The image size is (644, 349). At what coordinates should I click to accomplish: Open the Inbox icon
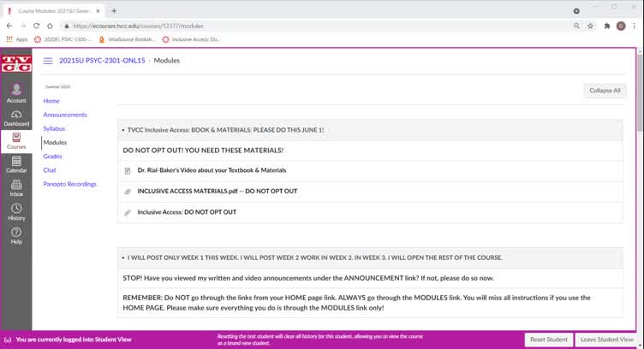[x=16, y=185]
